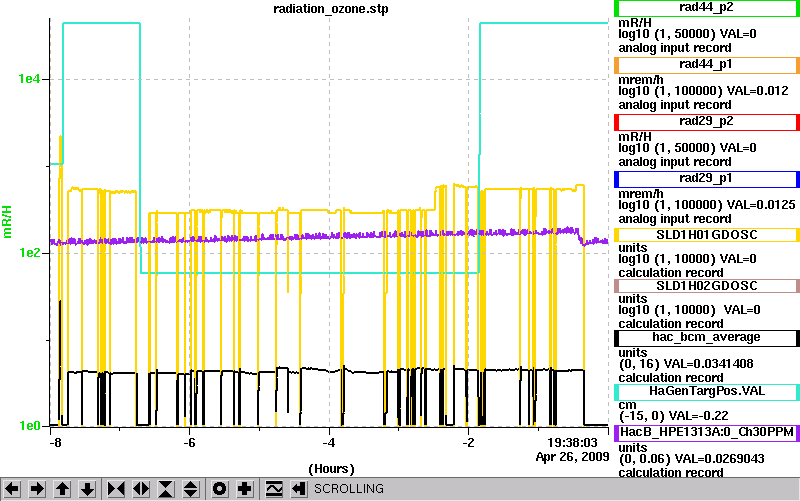This screenshot has height=501, width=800.
Task: Click the 1e0 y-axis label
Action: pos(29,426)
